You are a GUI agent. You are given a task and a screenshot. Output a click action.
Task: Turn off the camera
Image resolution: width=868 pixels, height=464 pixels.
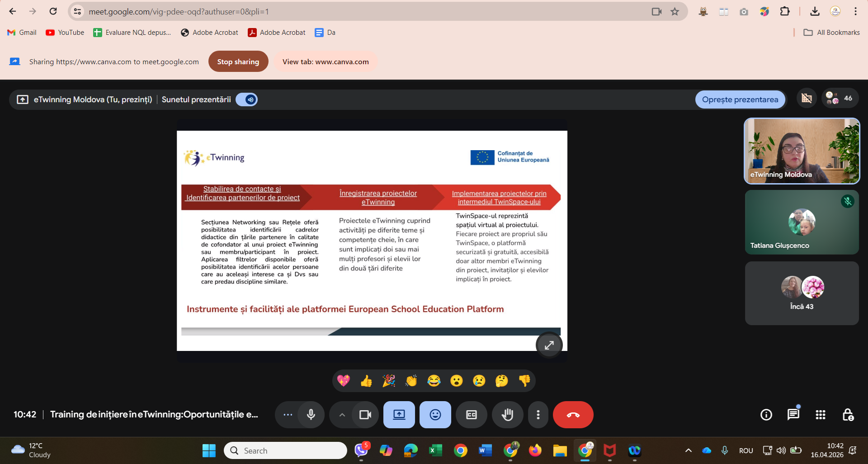click(365, 415)
